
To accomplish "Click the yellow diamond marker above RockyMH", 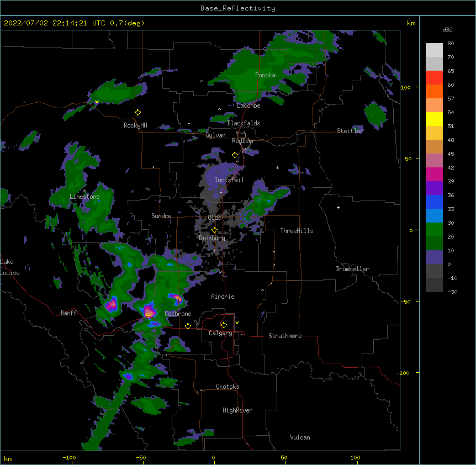I will (138, 113).
